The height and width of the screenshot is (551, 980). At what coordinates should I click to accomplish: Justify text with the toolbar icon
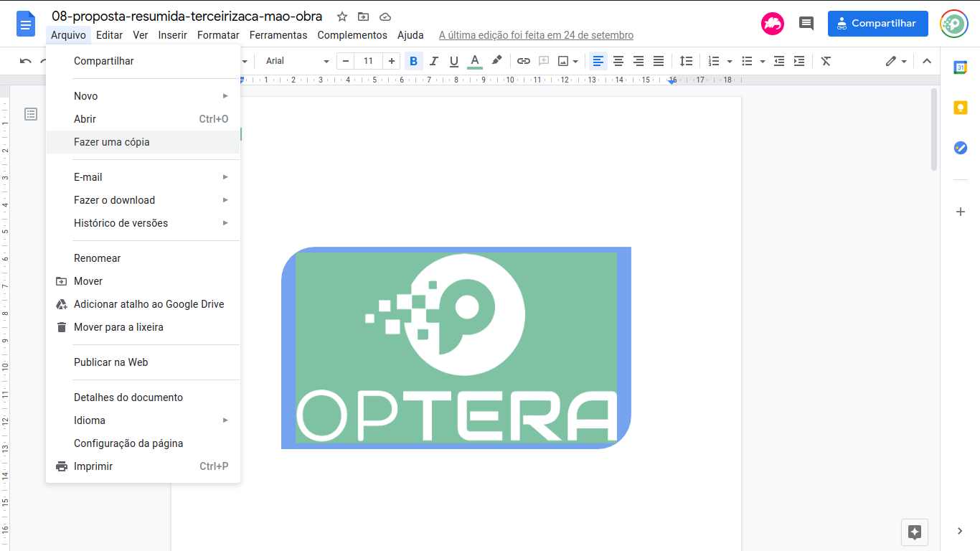click(659, 61)
